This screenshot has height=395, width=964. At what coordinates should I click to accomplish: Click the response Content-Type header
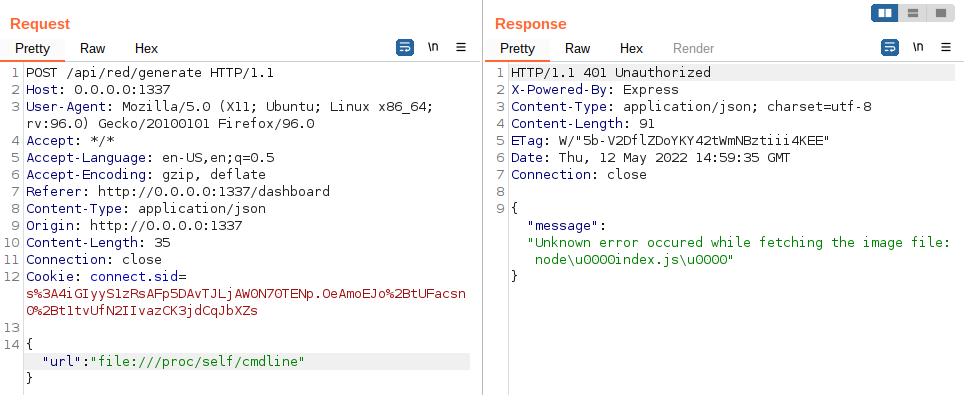(x=691, y=106)
